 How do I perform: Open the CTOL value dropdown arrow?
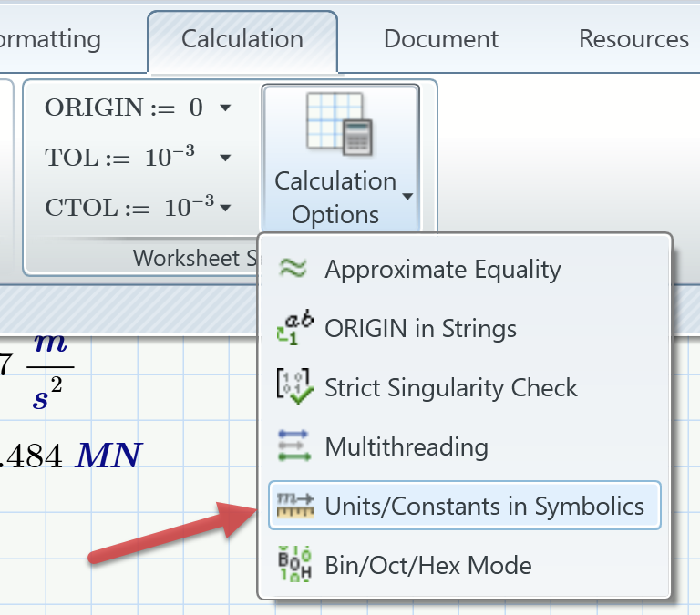coord(225,208)
